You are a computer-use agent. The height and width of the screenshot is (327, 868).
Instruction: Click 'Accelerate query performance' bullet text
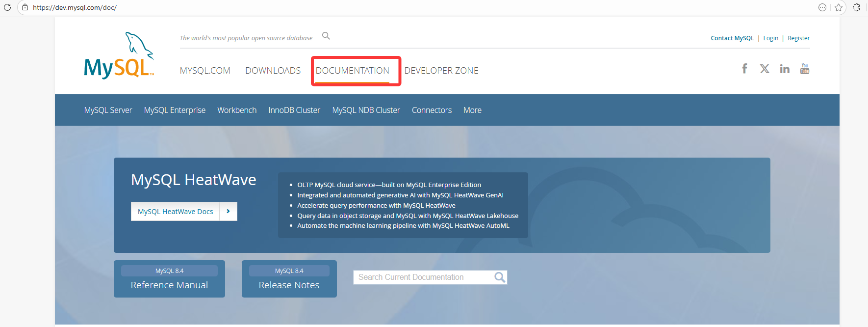click(x=376, y=206)
